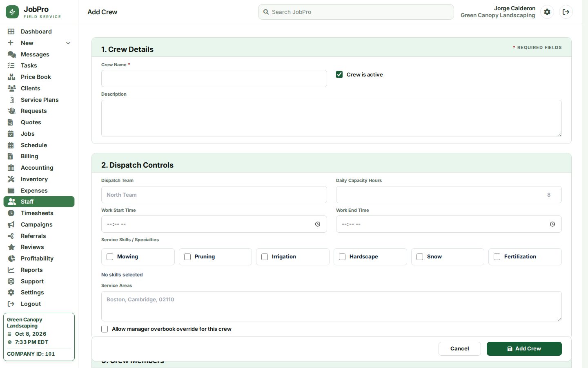Image resolution: width=588 pixels, height=368 pixels.
Task: Click the sign-out icon in top bar
Action: [566, 12]
